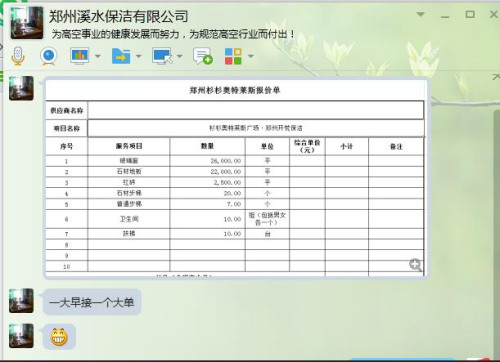Click the grinning emoji message
Screen dimensions: 500x362
[59, 337]
